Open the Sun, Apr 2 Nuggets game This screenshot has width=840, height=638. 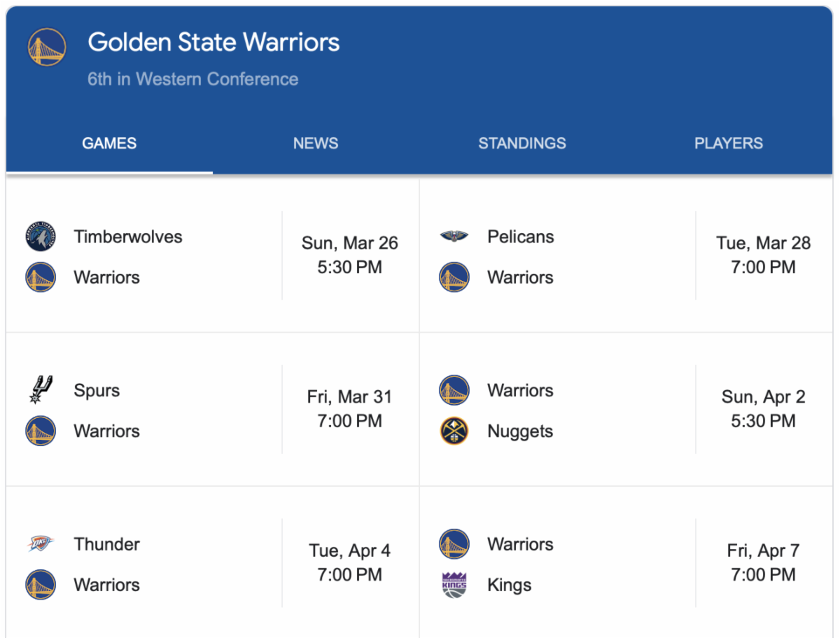(x=763, y=409)
